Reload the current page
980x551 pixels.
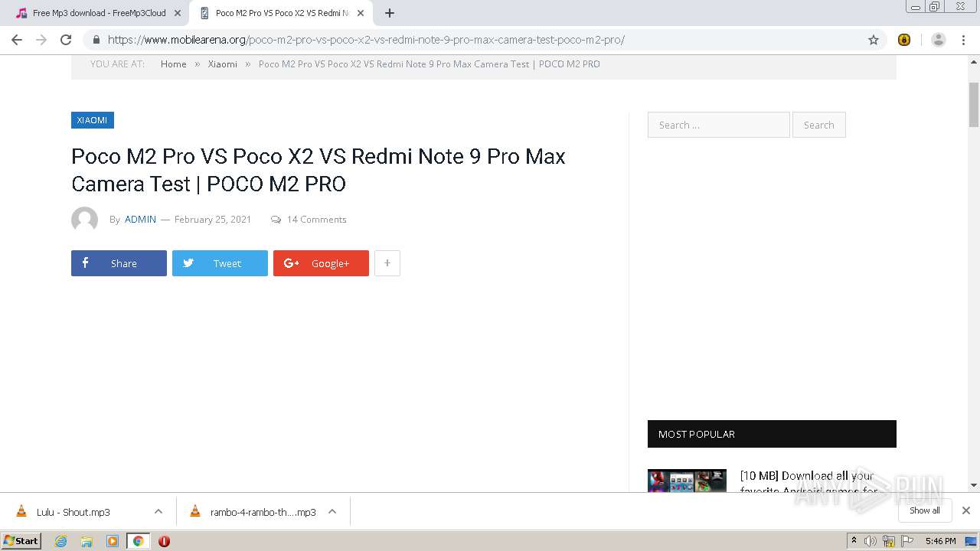[x=66, y=40]
